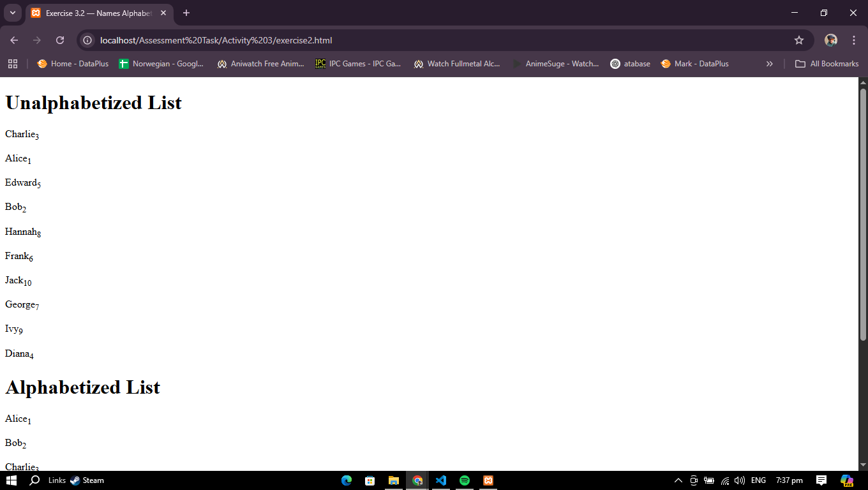The width and height of the screenshot is (868, 490).
Task: Open a new browser tab
Action: (x=186, y=13)
